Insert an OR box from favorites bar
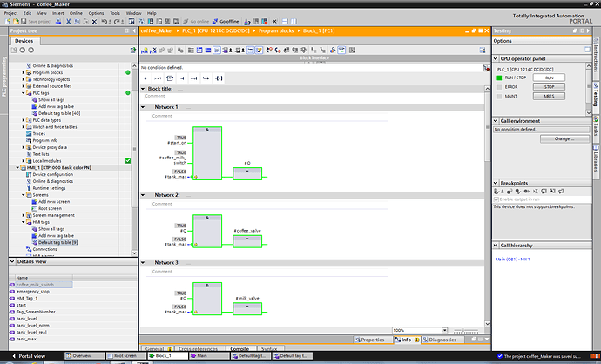This screenshot has width=601, height=364. click(x=158, y=78)
